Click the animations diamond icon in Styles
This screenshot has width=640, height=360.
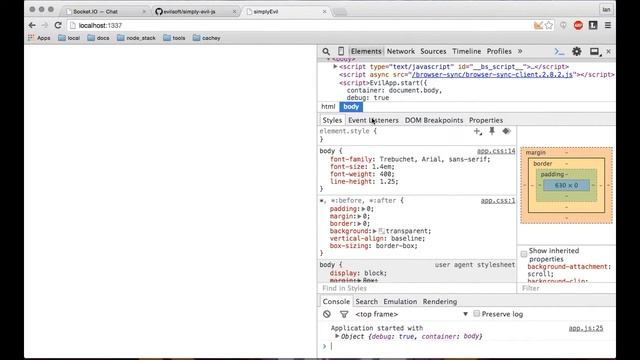pos(507,131)
